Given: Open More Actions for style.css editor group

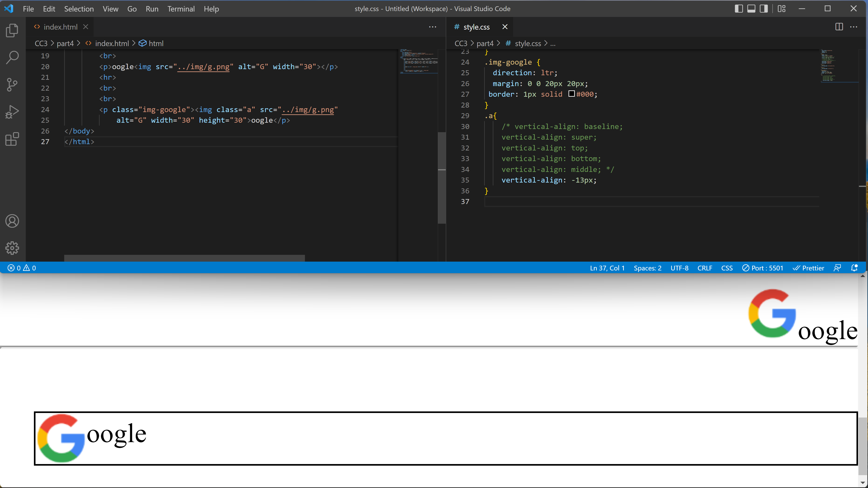Looking at the screenshot, I should click(854, 27).
